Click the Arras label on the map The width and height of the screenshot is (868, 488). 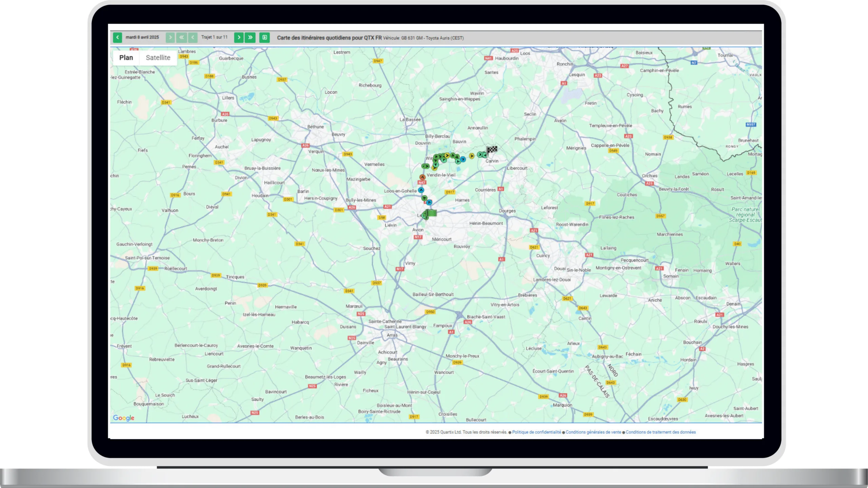(392, 335)
